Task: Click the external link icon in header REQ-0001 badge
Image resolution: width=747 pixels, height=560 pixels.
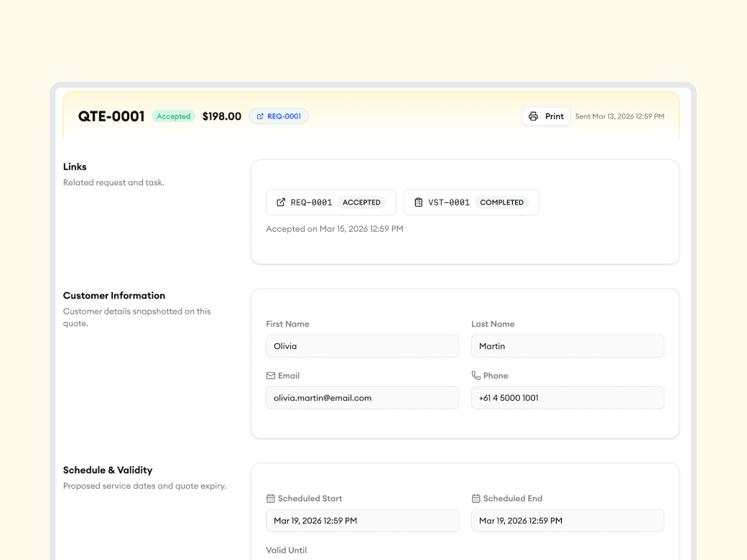Action: (x=260, y=116)
